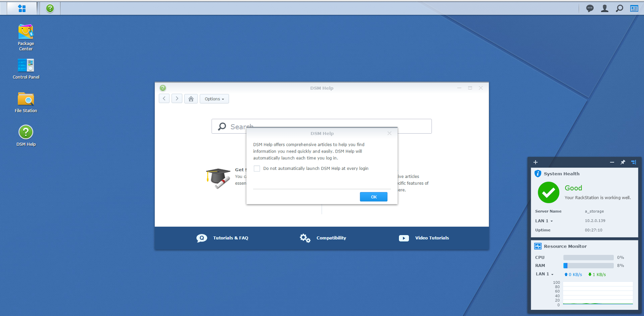The width and height of the screenshot is (644, 316).
Task: Launch File Station from desktop
Action: click(x=26, y=102)
